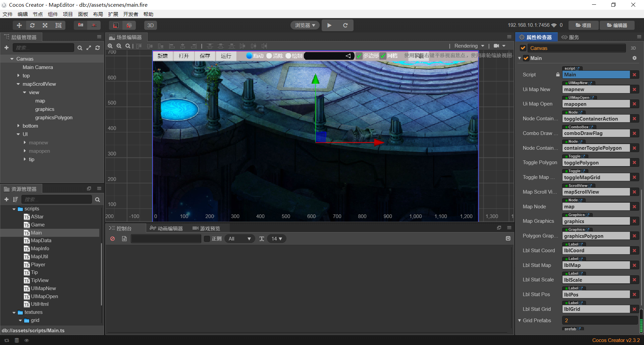Refresh the preview device

tap(345, 25)
